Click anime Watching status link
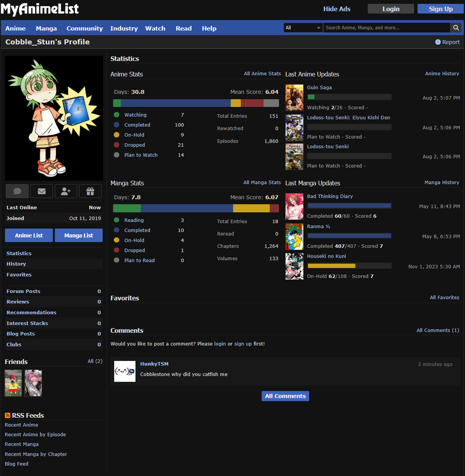The height and width of the screenshot is (476, 465). click(135, 115)
